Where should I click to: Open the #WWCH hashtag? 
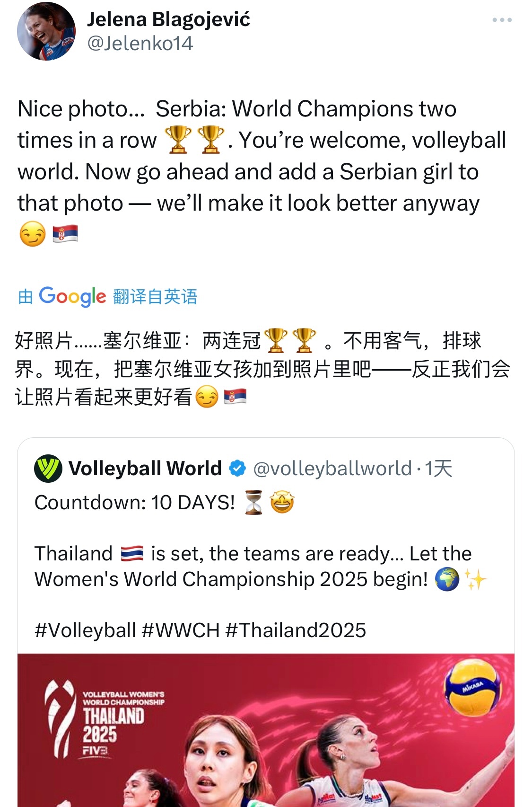coord(181,630)
